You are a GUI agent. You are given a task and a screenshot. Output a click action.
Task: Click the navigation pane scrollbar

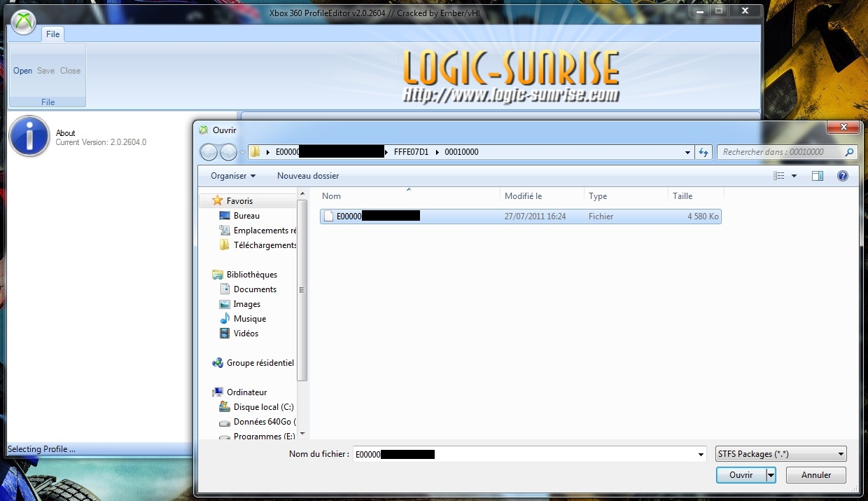tap(302, 290)
